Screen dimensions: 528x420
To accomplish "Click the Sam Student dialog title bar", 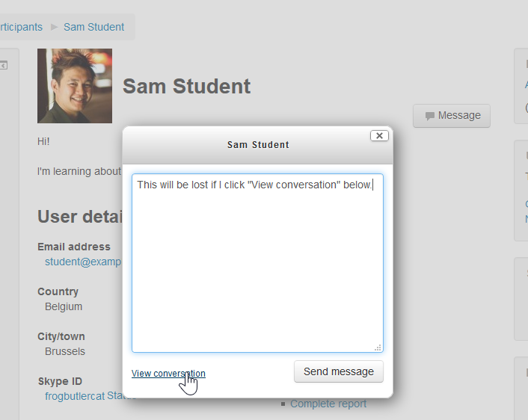I will (257, 145).
